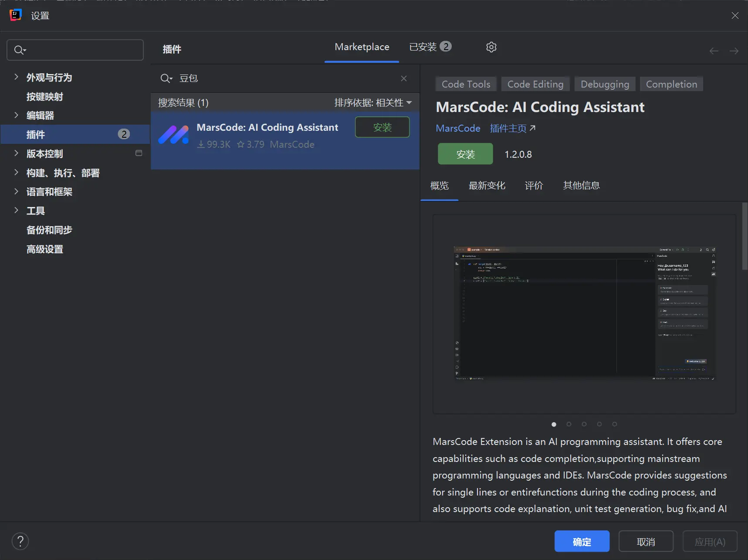748x560 pixels.
Task: Click the 搜索结果 (1) header
Action: coord(183,103)
